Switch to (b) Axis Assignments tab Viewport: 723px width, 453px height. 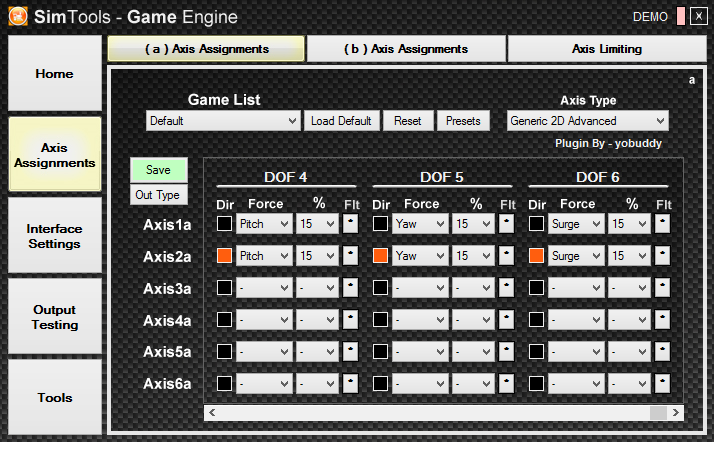pyautogui.click(x=406, y=49)
